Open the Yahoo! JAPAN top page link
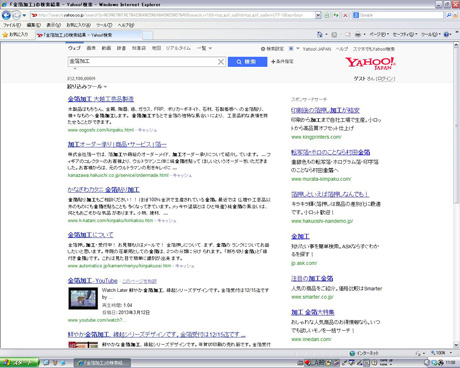The width and height of the screenshot is (460, 368). (317, 49)
